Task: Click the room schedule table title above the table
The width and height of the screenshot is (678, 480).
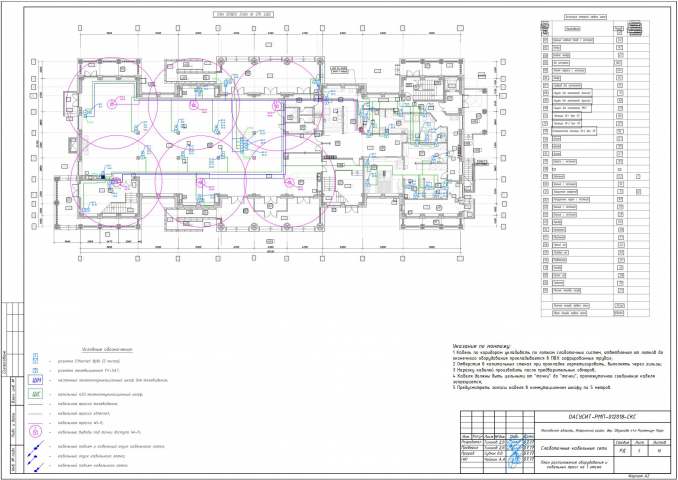Action: click(585, 17)
